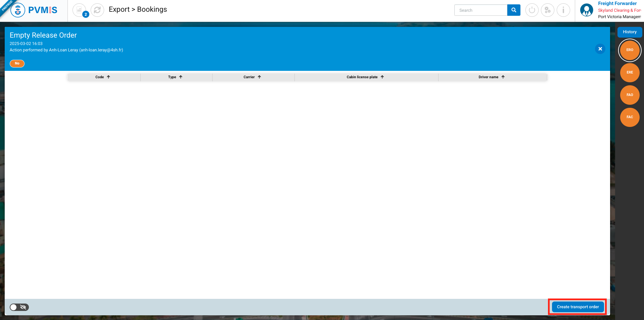The width and height of the screenshot is (644, 320).
Task: Click the magnifier search button
Action: [x=513, y=10]
